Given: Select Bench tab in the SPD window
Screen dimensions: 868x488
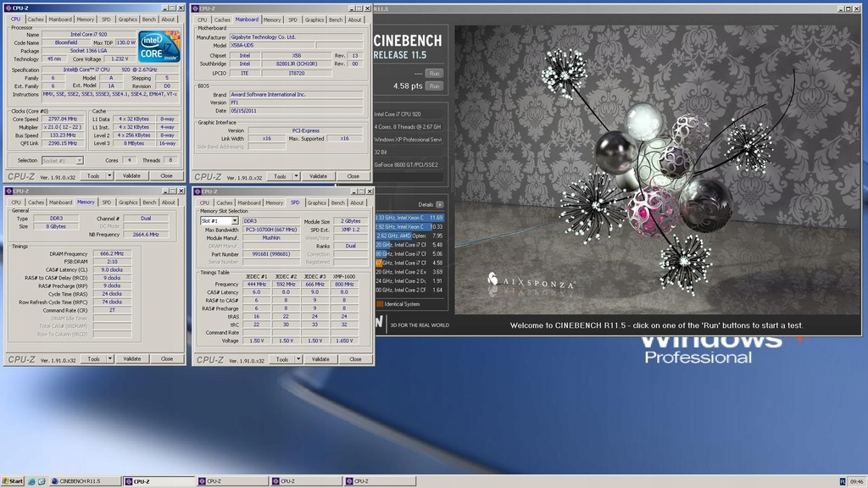Looking at the screenshot, I should click(337, 203).
